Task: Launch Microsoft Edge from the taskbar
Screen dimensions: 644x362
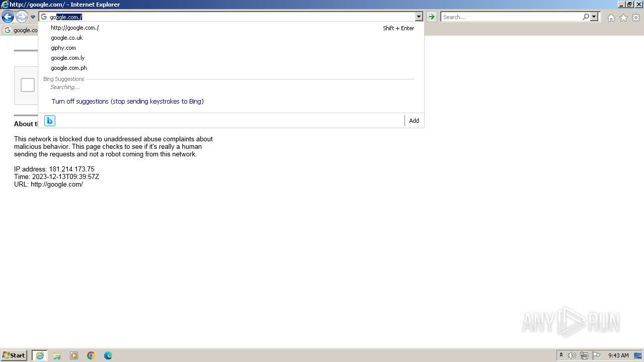Action: (108, 355)
